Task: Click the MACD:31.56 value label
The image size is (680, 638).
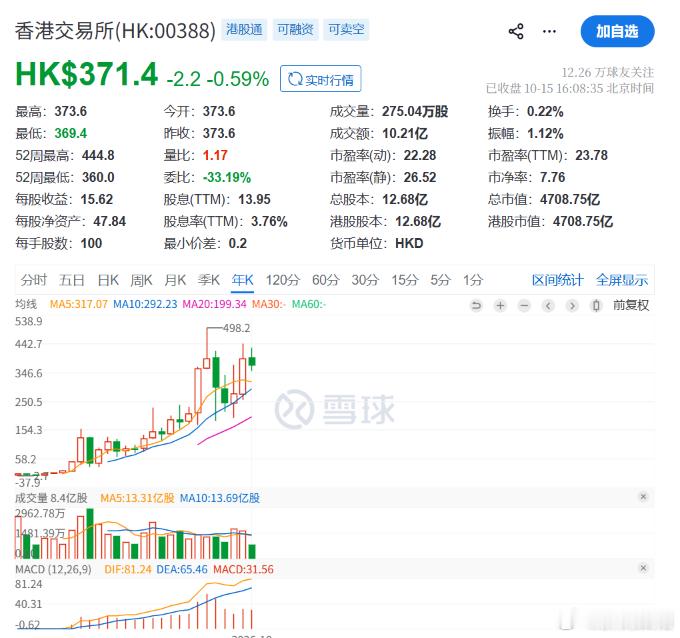Action: pyautogui.click(x=243, y=569)
